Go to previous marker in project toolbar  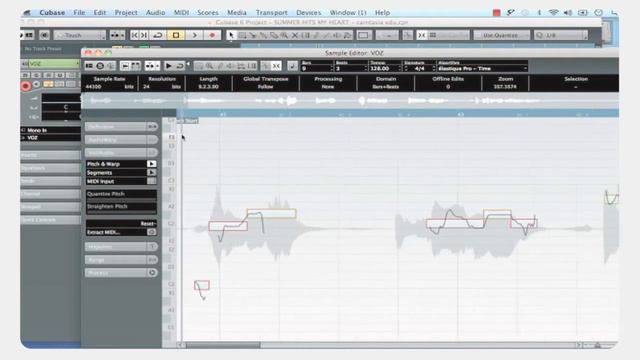pos(134,35)
